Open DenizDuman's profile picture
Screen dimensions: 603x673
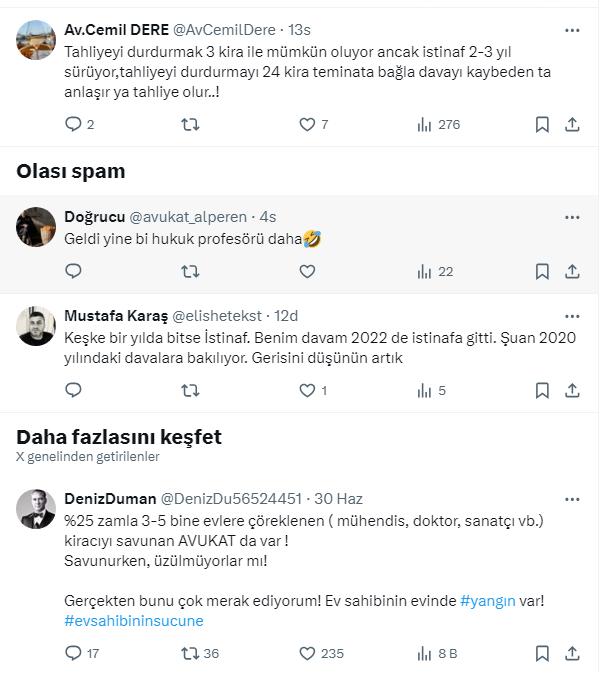[36, 510]
